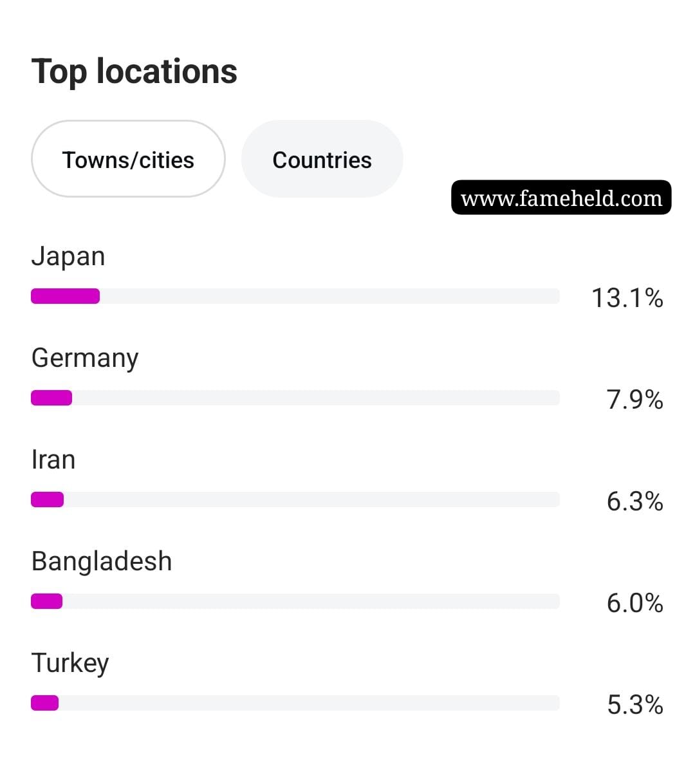Click Japan's magenta progress bar
Viewport: 695px width, 784px height.
(65, 296)
